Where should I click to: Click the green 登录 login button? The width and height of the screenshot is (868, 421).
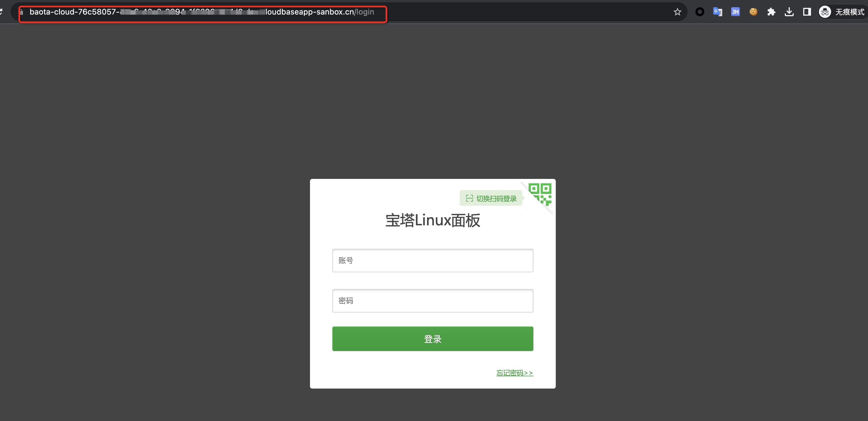tap(433, 339)
